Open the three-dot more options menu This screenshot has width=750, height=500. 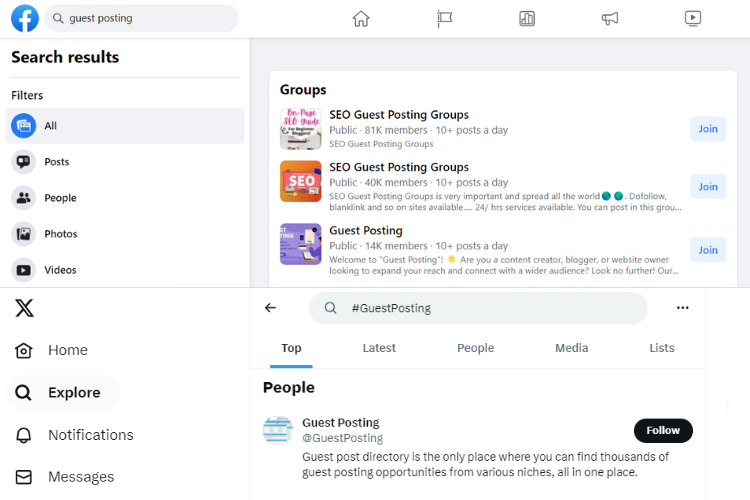click(683, 308)
